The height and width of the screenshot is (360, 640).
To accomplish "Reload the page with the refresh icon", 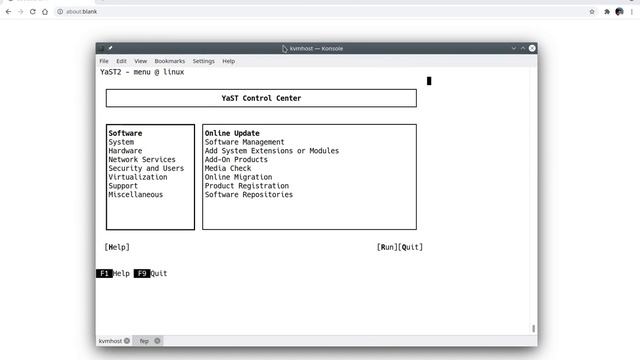I will 33,12.
